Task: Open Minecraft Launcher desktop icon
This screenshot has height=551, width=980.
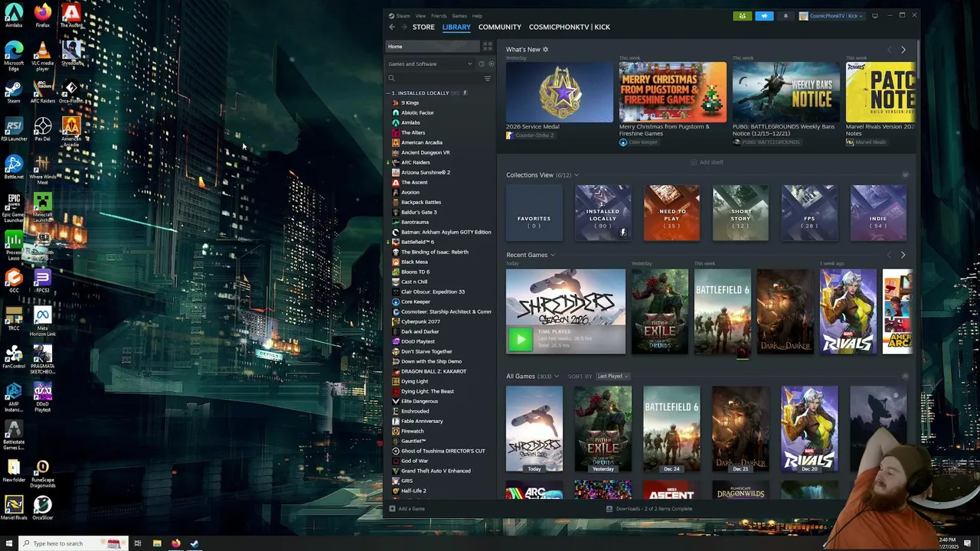Action: point(42,207)
